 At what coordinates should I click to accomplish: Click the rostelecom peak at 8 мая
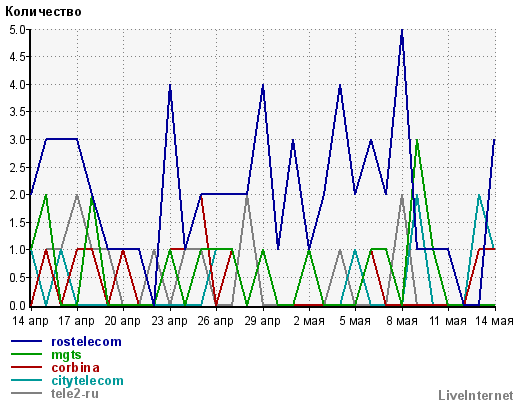click(x=402, y=30)
